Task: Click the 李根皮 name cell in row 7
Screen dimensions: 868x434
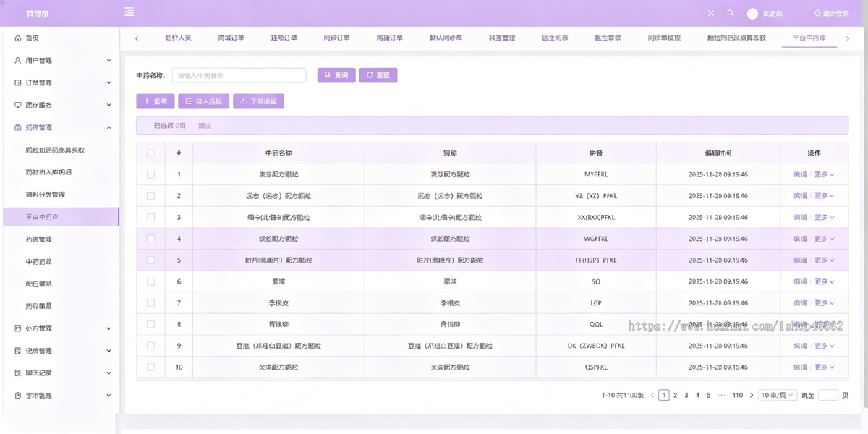Action: click(278, 303)
